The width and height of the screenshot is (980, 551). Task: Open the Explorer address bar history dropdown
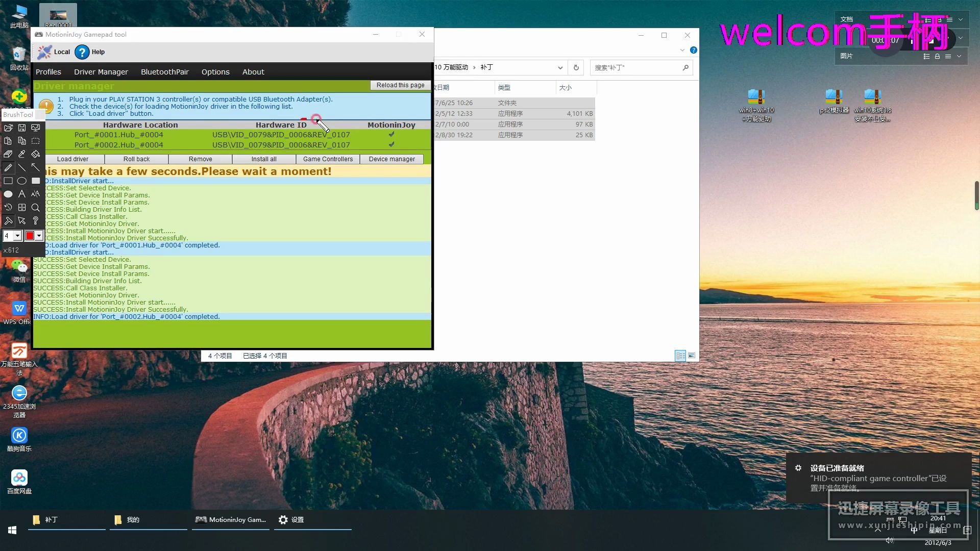tap(560, 67)
